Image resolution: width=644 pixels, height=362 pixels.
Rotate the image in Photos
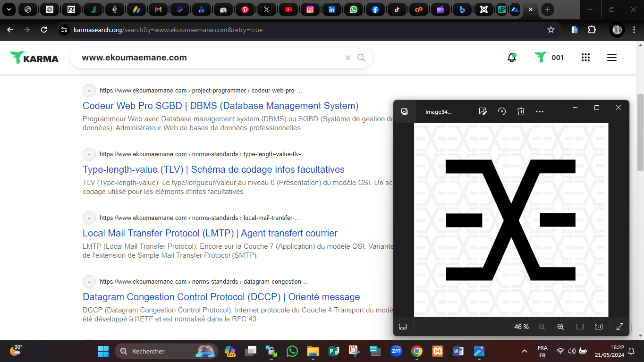[x=502, y=111]
